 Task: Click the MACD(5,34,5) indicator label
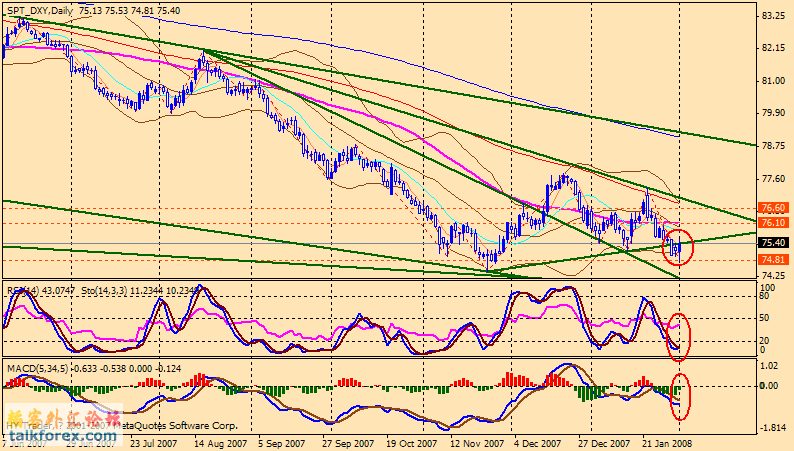tap(94, 368)
